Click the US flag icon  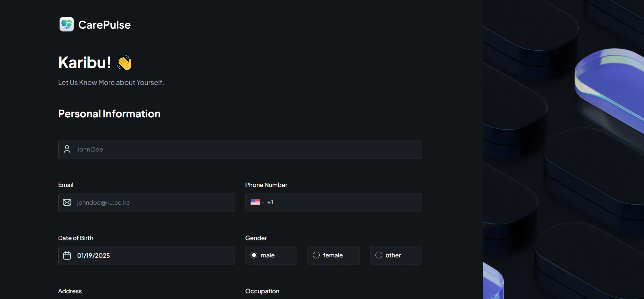255,202
